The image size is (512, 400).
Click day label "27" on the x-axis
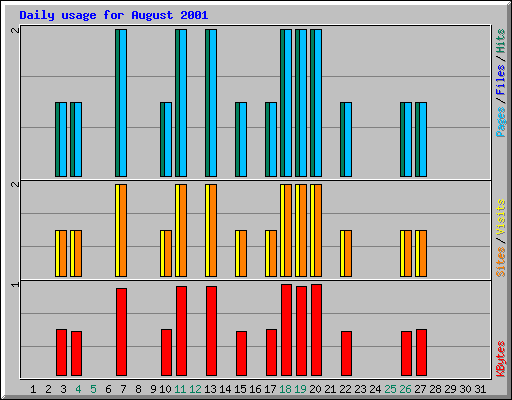(420, 389)
